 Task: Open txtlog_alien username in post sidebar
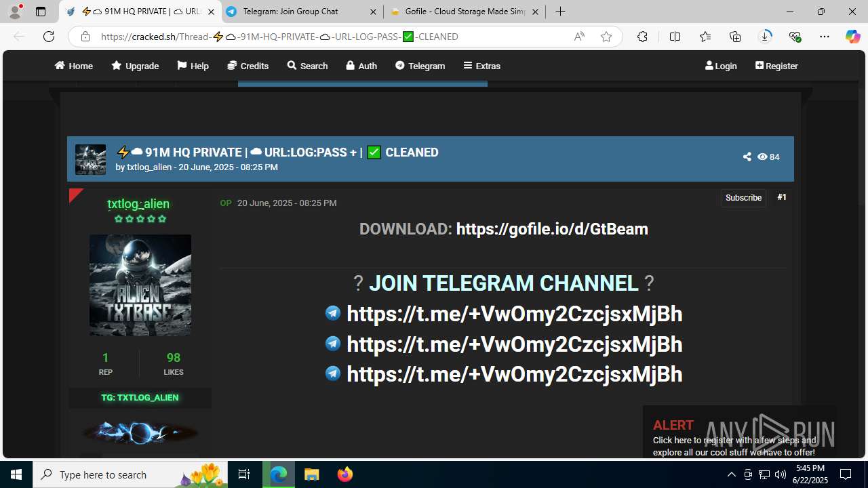coord(138,204)
